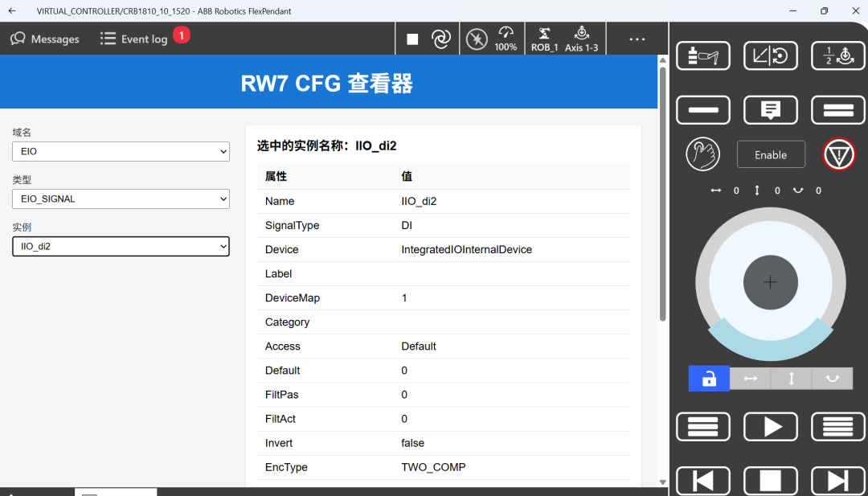This screenshot has height=496, width=868.
Task: Click the FiltAct row label
Action: [280, 419]
